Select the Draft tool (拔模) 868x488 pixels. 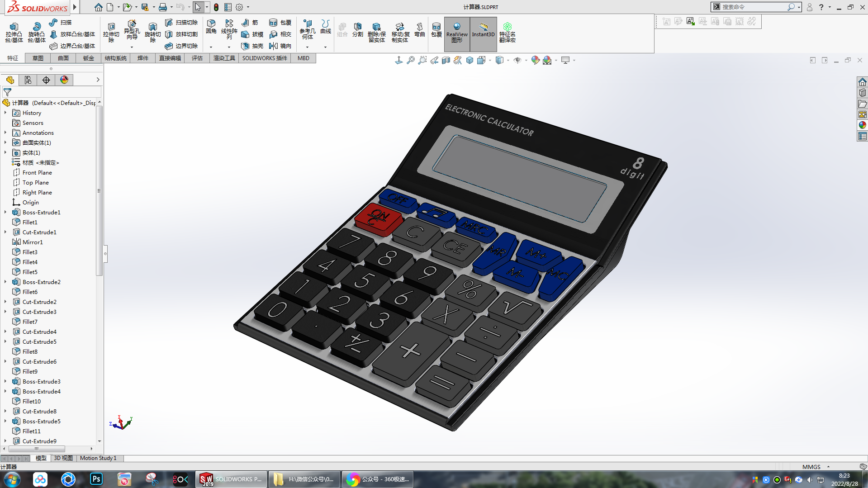(x=252, y=34)
